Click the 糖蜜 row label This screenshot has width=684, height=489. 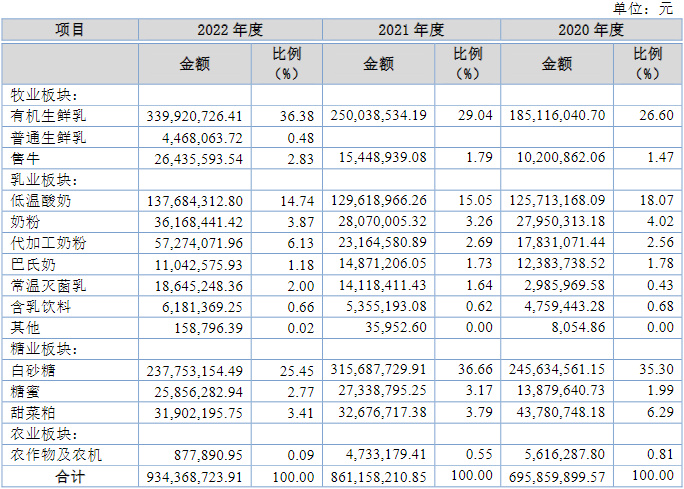pyautogui.click(x=25, y=391)
